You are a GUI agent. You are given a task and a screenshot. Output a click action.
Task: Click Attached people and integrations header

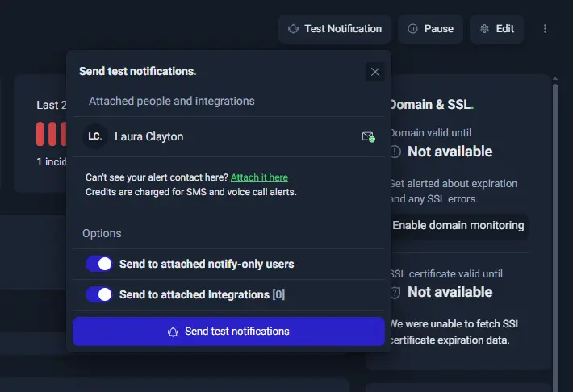pos(171,101)
